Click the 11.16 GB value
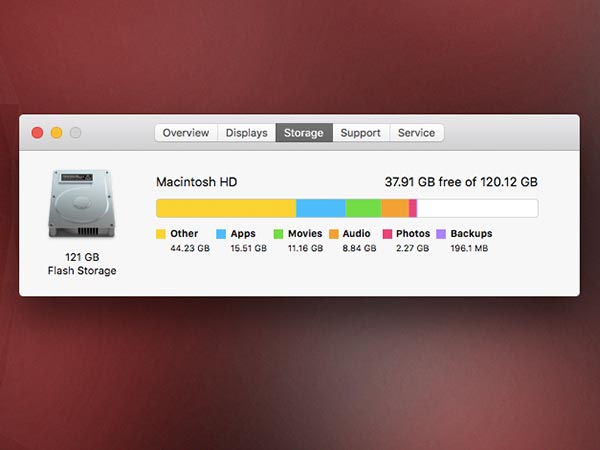The image size is (600, 450). click(305, 248)
